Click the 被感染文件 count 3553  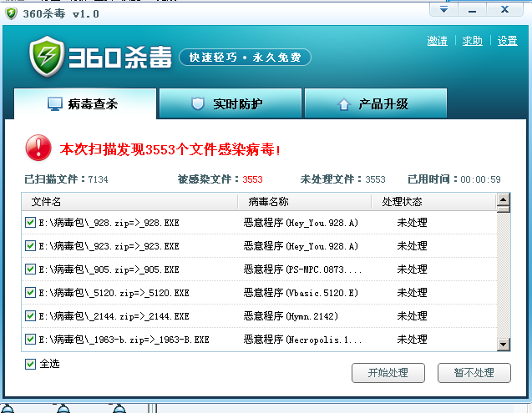tap(252, 179)
